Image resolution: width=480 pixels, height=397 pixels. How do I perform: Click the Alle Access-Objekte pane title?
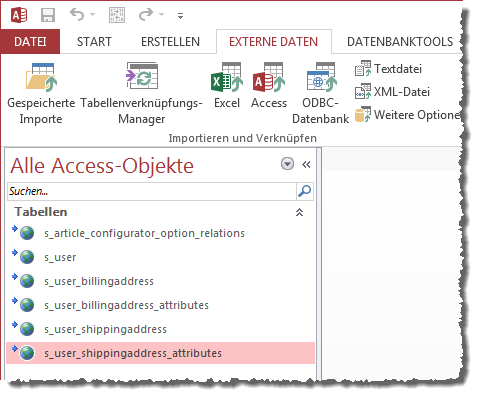[102, 166]
